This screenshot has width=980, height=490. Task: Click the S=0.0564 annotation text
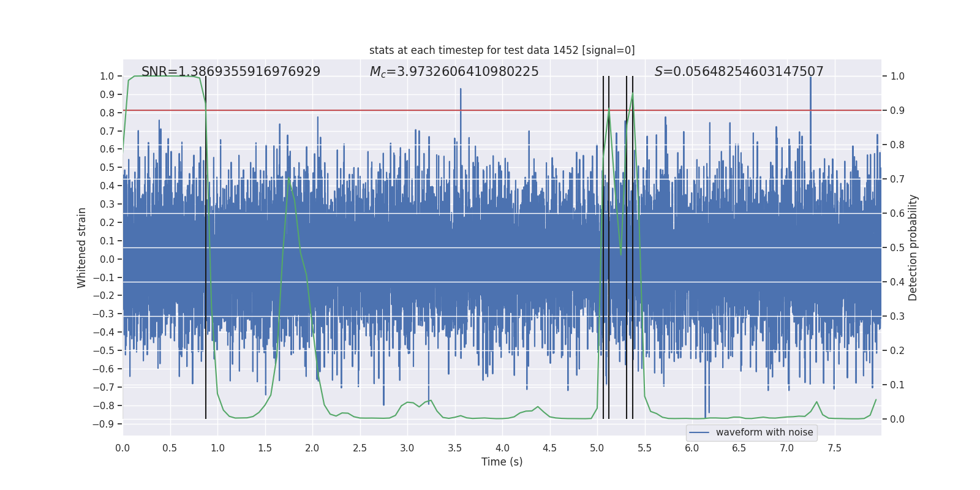(739, 72)
